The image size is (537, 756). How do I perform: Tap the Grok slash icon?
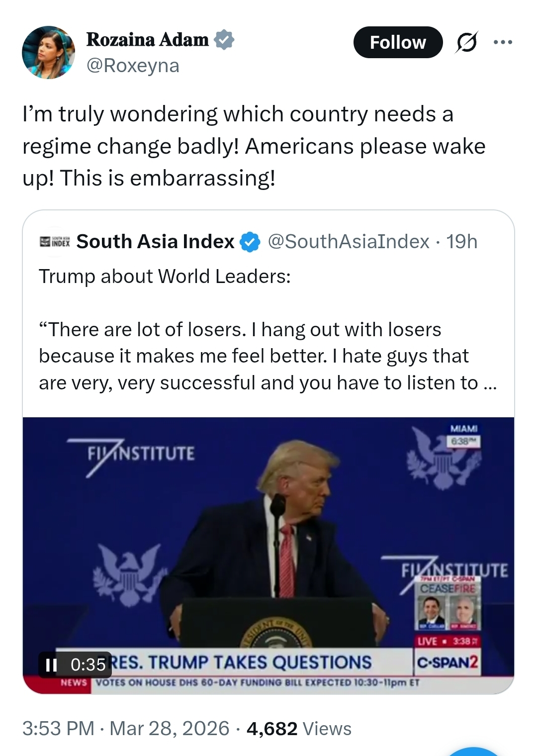click(466, 43)
